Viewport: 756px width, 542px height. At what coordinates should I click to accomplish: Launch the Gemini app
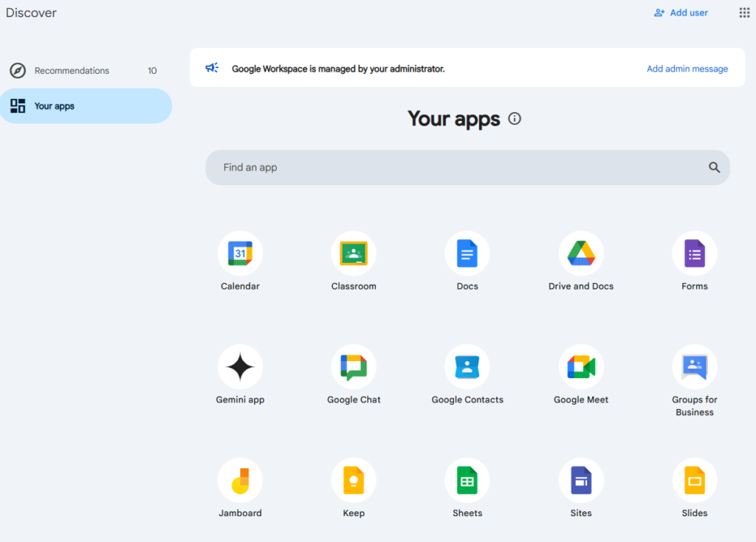[240, 368]
